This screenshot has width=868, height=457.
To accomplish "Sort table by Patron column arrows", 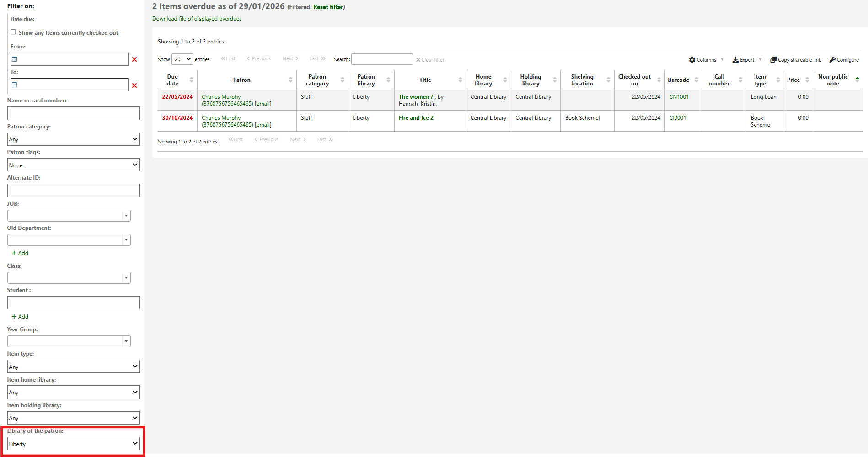I will coord(290,80).
